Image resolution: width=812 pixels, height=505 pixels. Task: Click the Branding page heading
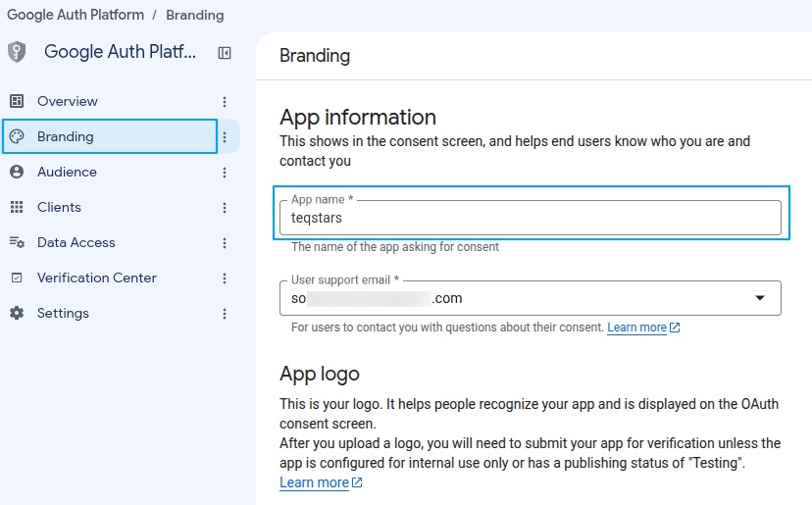(x=315, y=56)
